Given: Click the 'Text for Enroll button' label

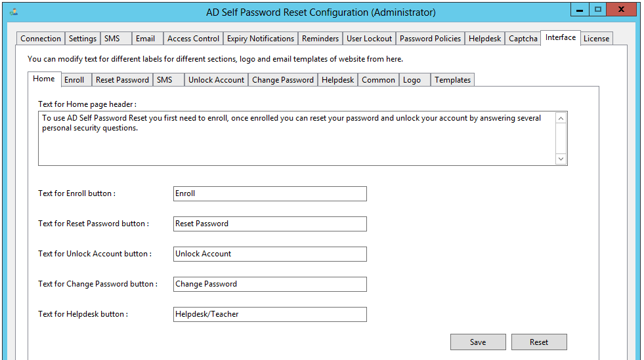Looking at the screenshot, I should [77, 193].
